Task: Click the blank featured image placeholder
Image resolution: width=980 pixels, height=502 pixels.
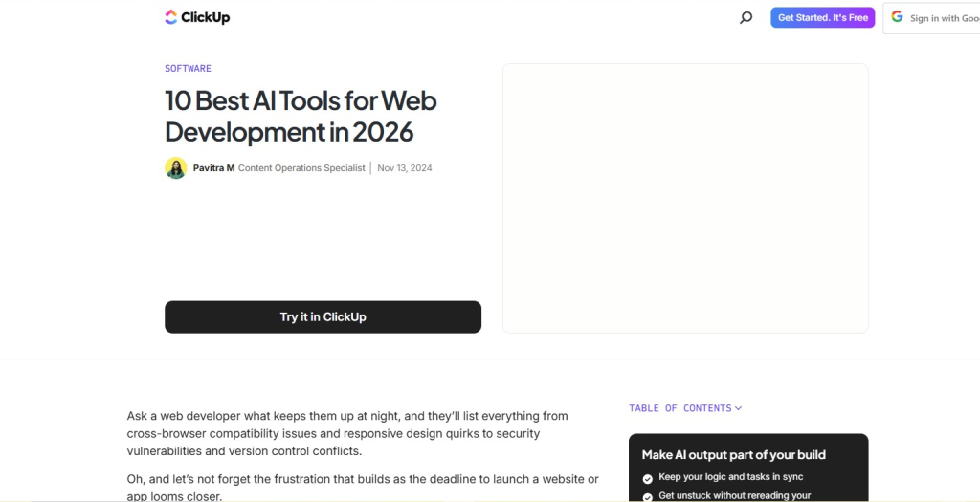Action: tap(685, 198)
